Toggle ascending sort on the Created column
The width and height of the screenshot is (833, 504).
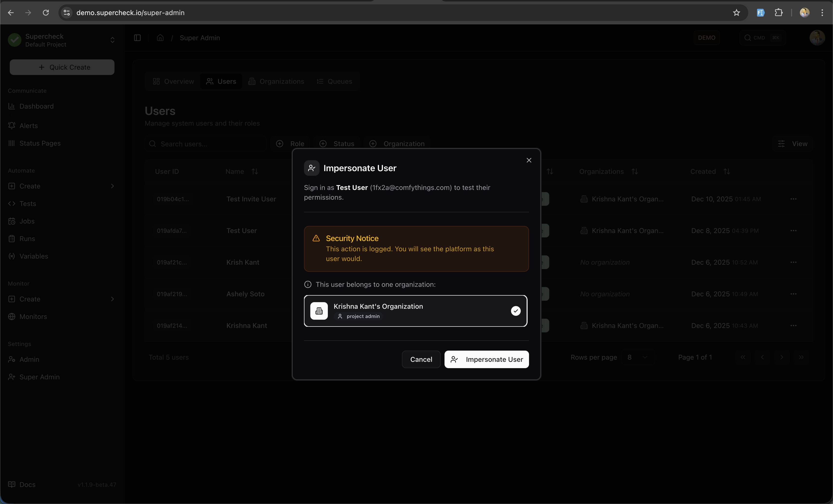click(x=727, y=171)
